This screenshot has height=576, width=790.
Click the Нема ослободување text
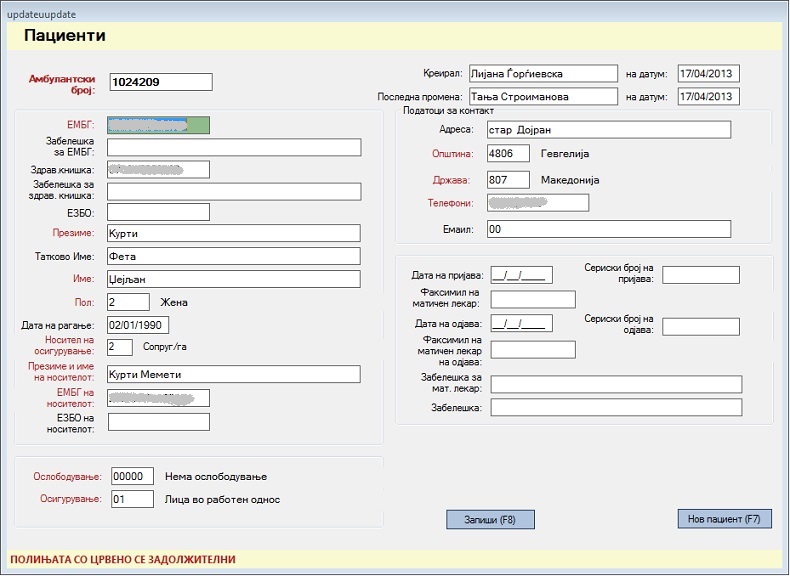[216, 477]
